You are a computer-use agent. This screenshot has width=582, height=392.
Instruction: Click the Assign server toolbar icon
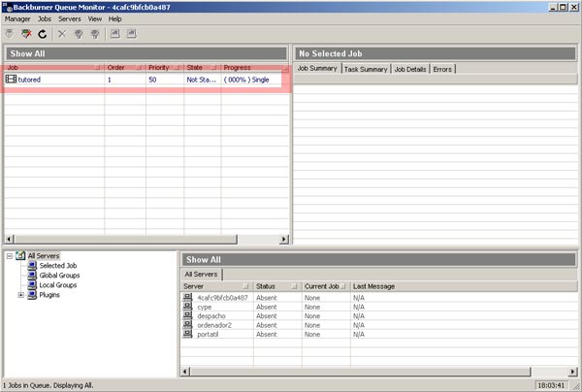[115, 34]
